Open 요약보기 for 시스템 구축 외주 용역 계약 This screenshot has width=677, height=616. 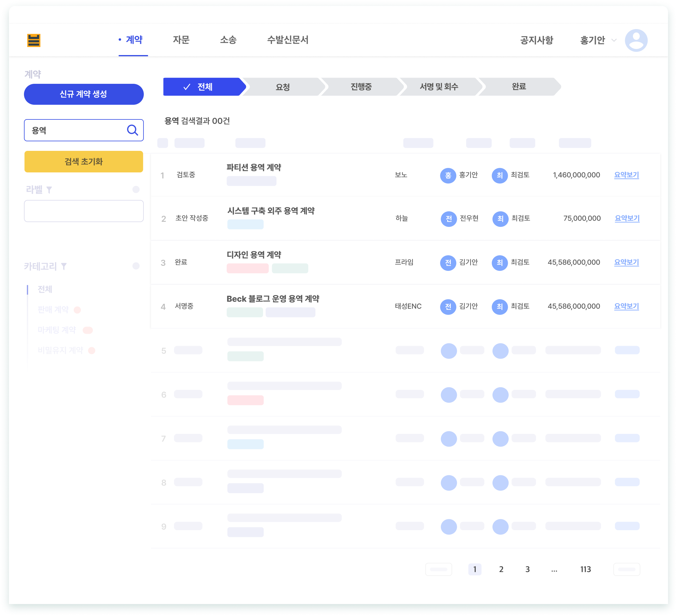pos(627,219)
